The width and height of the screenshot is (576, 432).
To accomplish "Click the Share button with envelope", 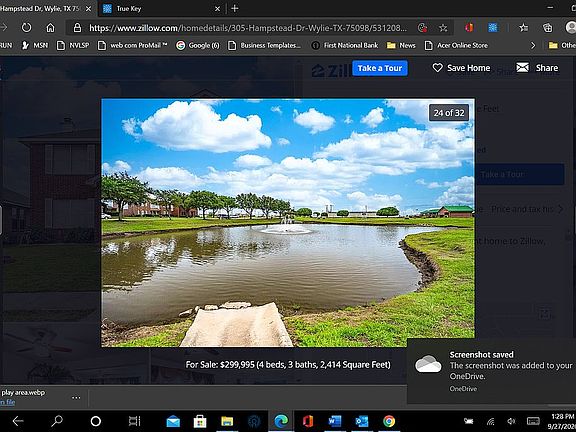I will click(x=537, y=68).
